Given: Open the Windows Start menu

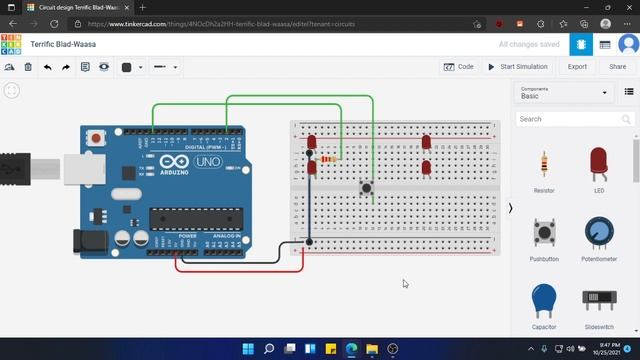Looking at the screenshot, I should tap(248, 349).
